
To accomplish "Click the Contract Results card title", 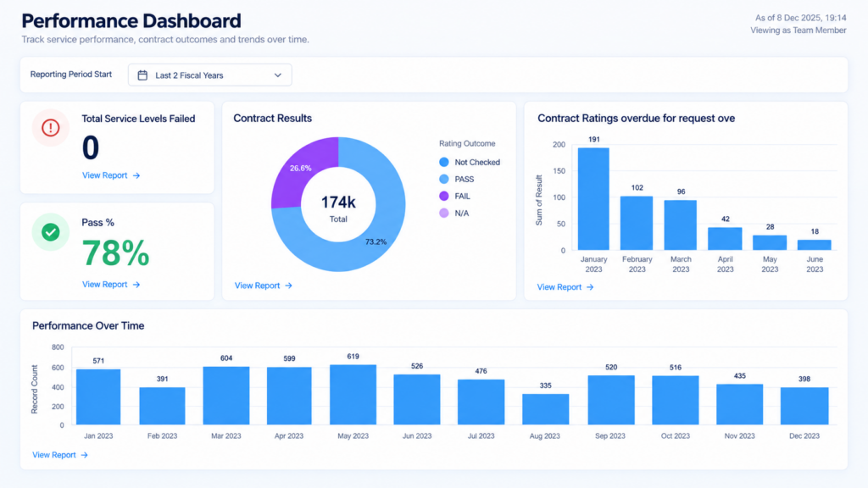I will click(272, 119).
